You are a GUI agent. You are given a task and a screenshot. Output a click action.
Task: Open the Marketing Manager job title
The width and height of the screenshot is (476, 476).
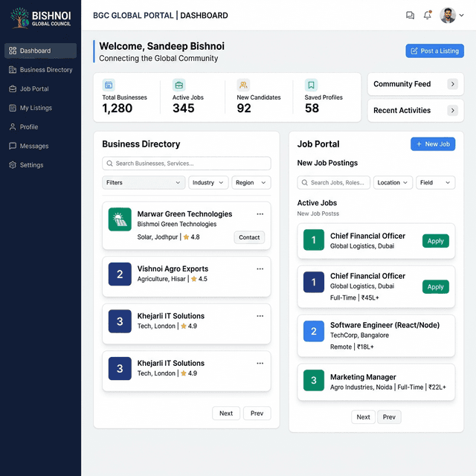[x=363, y=377]
